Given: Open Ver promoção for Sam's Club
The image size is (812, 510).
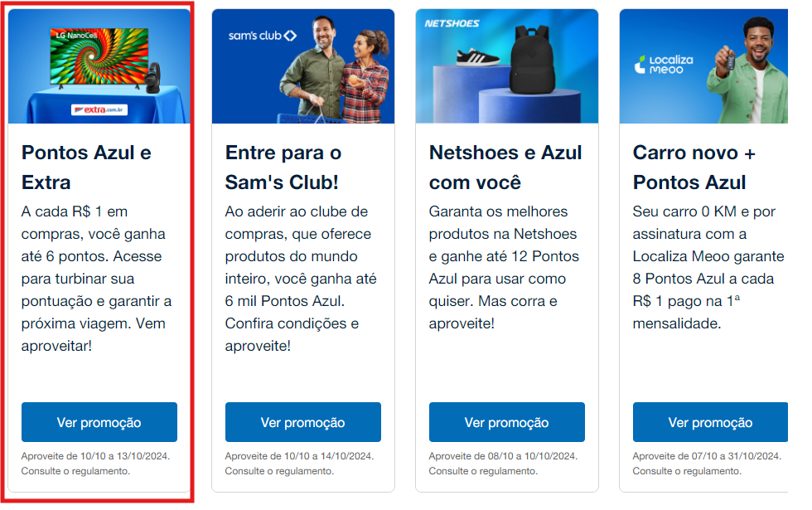Looking at the screenshot, I should [x=303, y=422].
